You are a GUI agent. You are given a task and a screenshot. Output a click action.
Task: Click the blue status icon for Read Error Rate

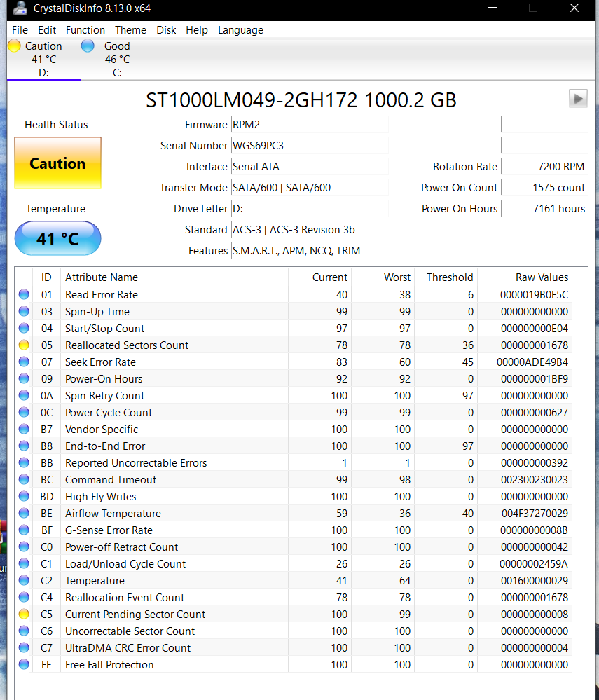24,294
